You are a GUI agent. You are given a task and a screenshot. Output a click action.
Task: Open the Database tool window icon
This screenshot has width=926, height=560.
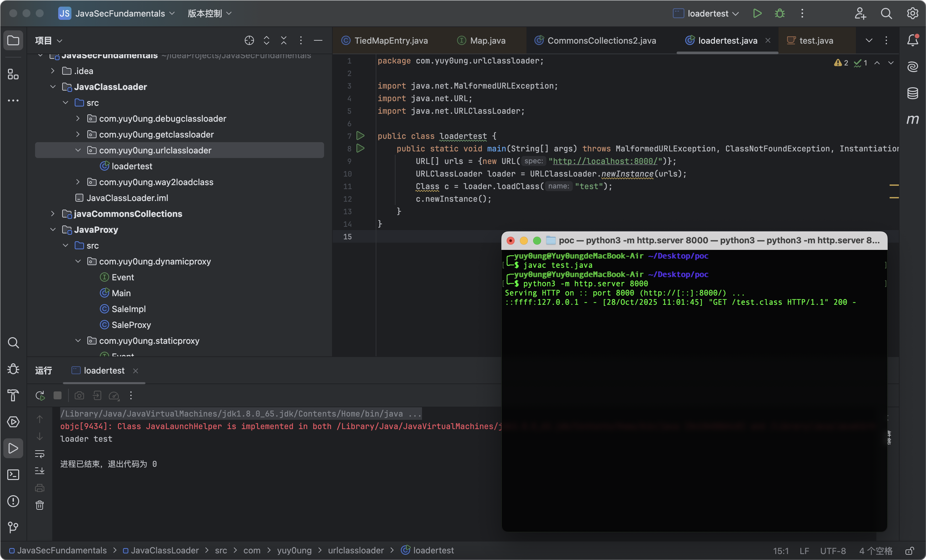tap(912, 93)
